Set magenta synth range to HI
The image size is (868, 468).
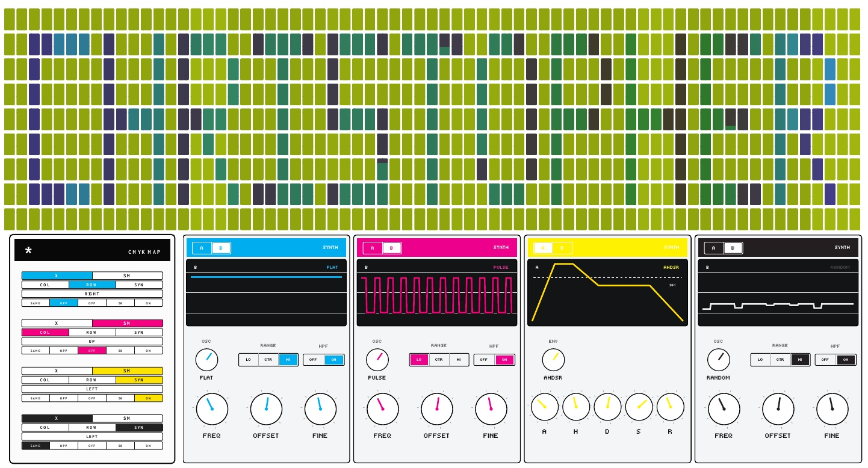(459, 360)
